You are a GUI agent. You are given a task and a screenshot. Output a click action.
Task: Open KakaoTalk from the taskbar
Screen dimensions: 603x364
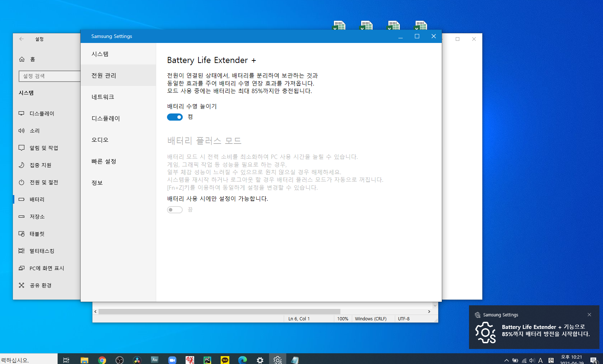(225, 360)
